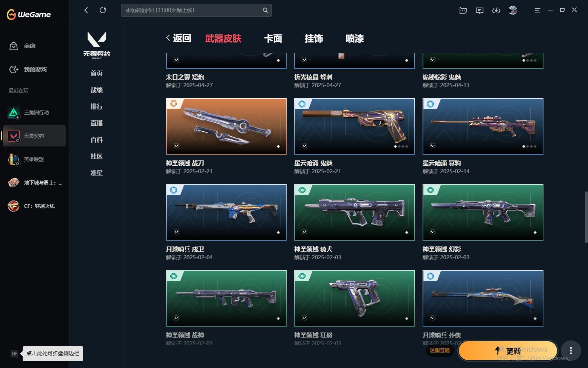Switch to the 喷漆 tab

coord(355,38)
